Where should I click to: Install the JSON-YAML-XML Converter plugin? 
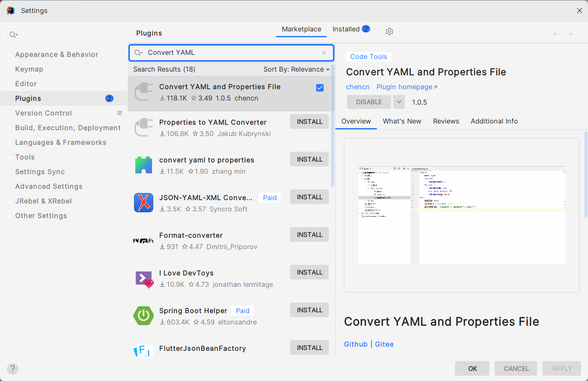(x=309, y=197)
